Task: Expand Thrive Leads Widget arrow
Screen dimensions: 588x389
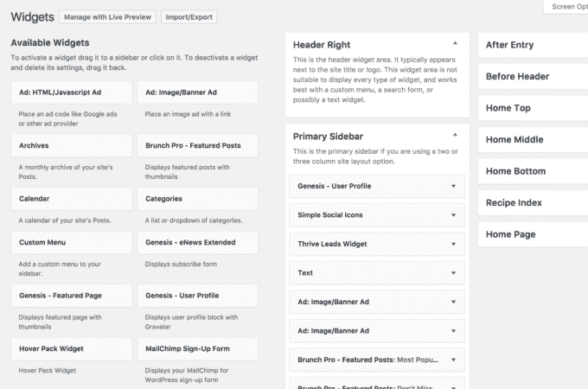Action: point(453,244)
